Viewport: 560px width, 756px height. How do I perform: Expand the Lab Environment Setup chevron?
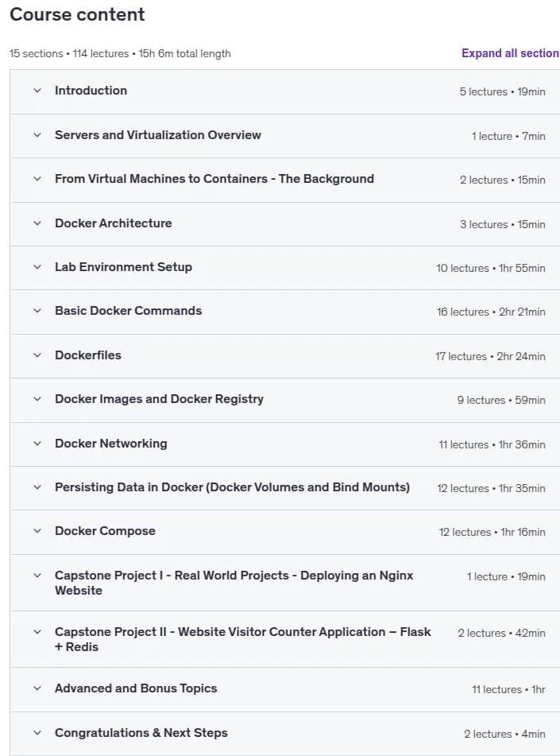point(37,267)
